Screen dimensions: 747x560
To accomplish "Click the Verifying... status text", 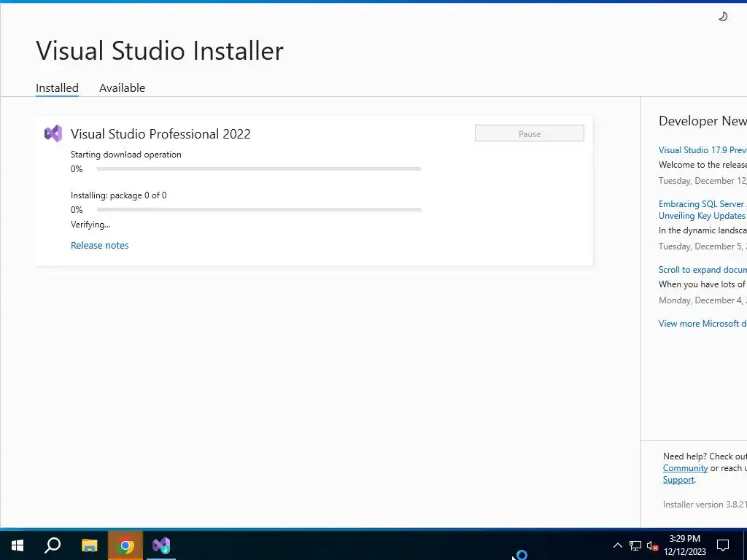I will (x=90, y=225).
